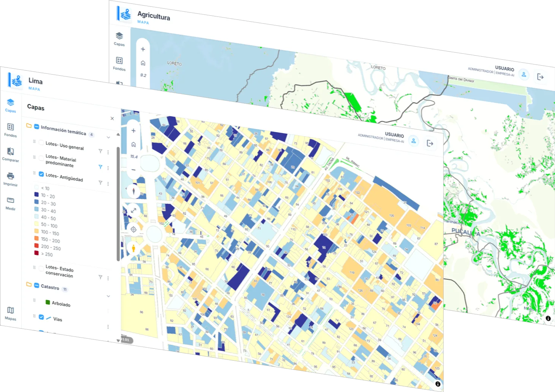
Task: Activate the yellow street view pegman
Action: (133, 248)
